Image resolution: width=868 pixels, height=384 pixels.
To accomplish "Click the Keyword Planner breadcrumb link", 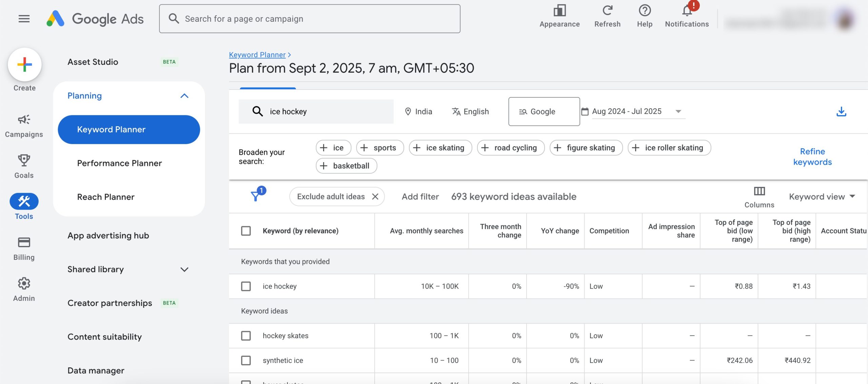I will (x=257, y=55).
